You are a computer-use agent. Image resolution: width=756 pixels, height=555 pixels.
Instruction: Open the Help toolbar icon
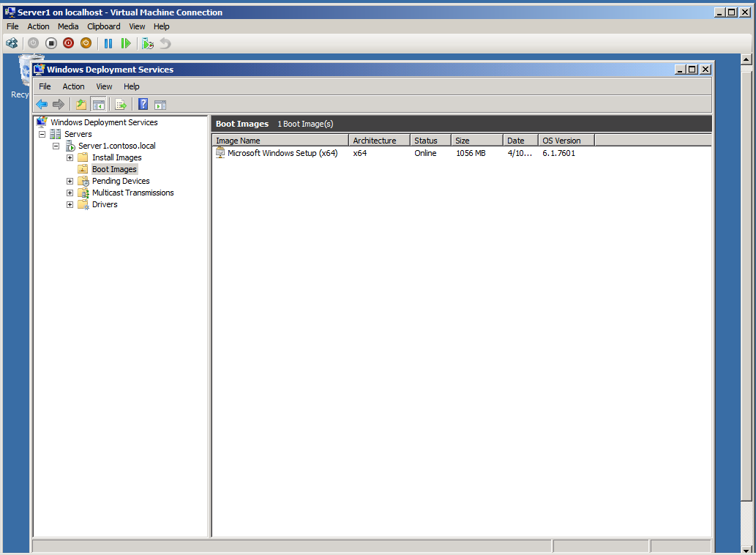pyautogui.click(x=143, y=104)
